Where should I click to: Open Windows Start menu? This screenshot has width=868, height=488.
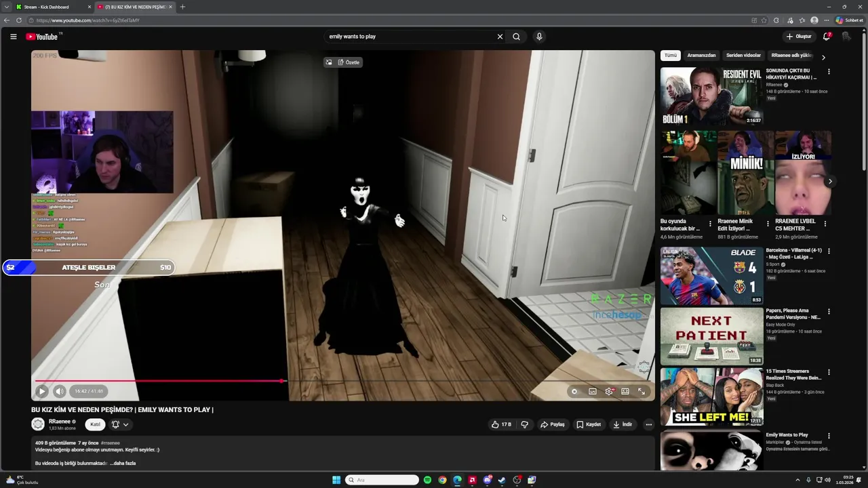[336, 480]
